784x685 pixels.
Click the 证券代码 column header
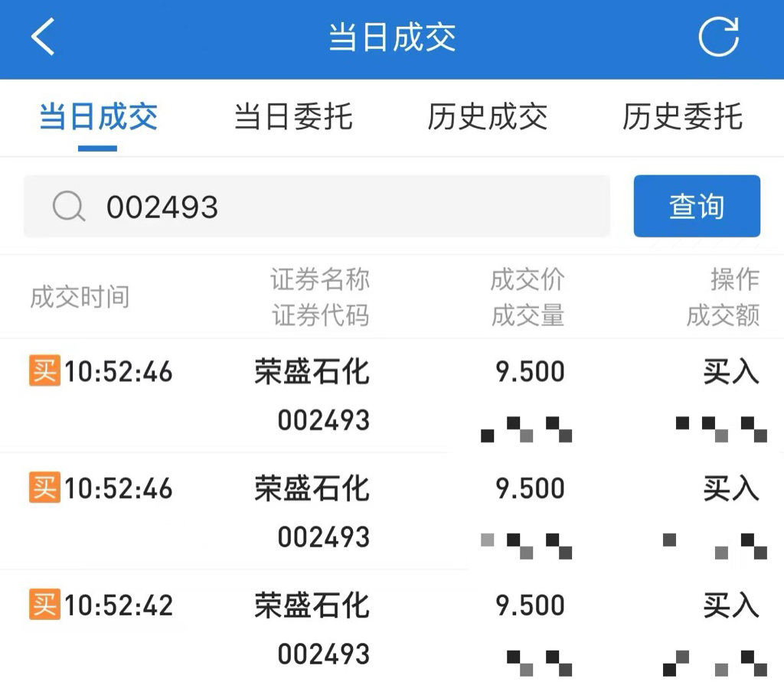pos(320,315)
